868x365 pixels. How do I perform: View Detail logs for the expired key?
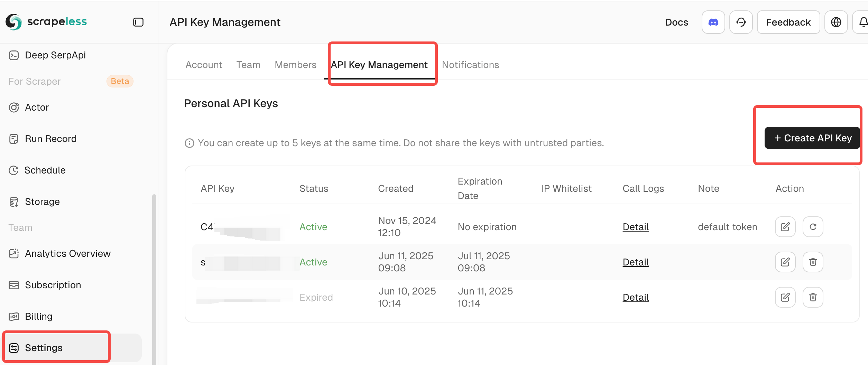pyautogui.click(x=636, y=297)
